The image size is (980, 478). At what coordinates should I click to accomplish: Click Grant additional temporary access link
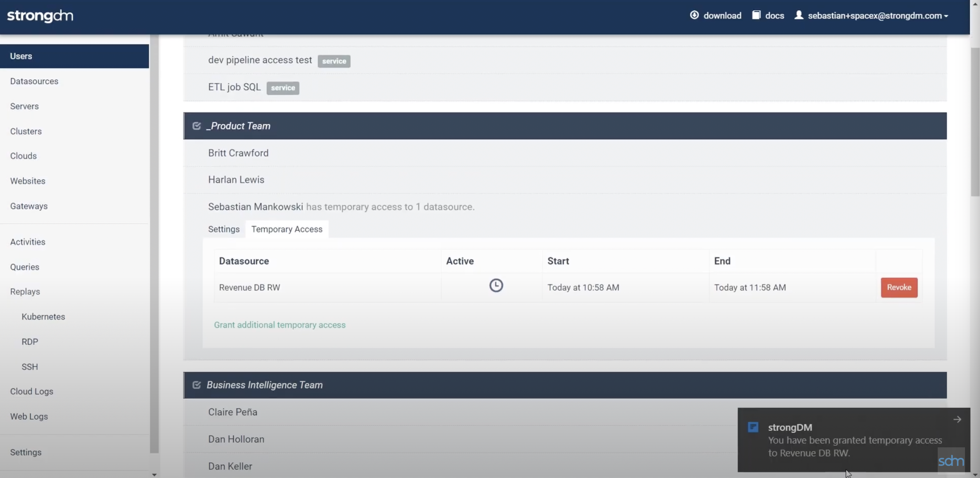point(280,325)
